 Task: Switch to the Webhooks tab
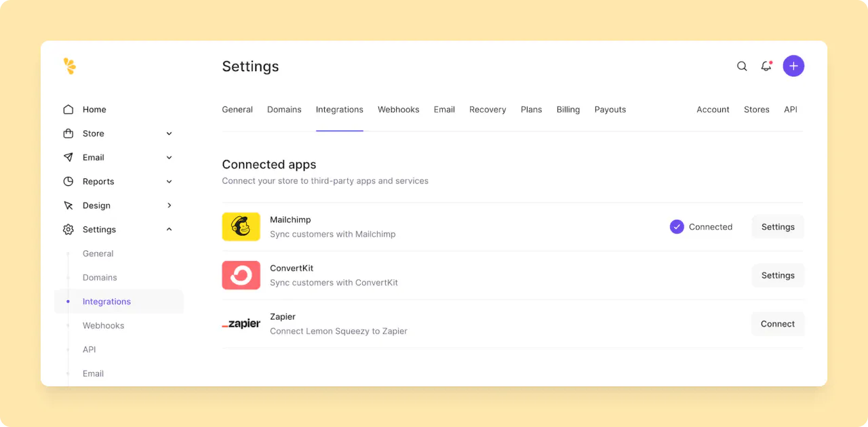[x=398, y=109]
